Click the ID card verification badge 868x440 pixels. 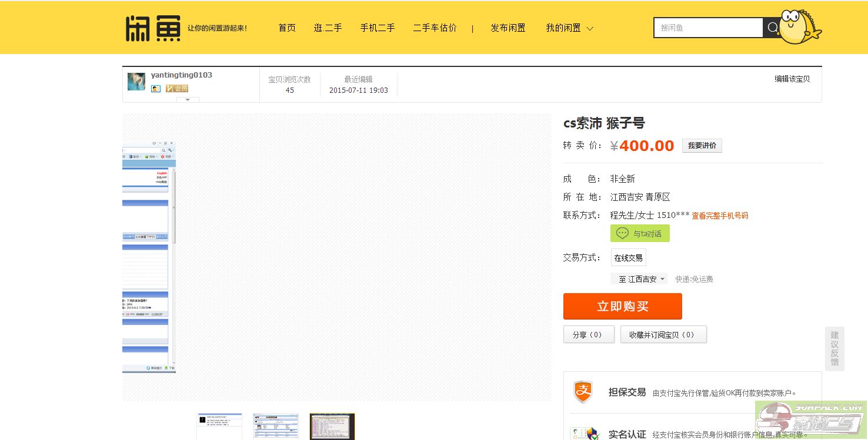point(156,88)
